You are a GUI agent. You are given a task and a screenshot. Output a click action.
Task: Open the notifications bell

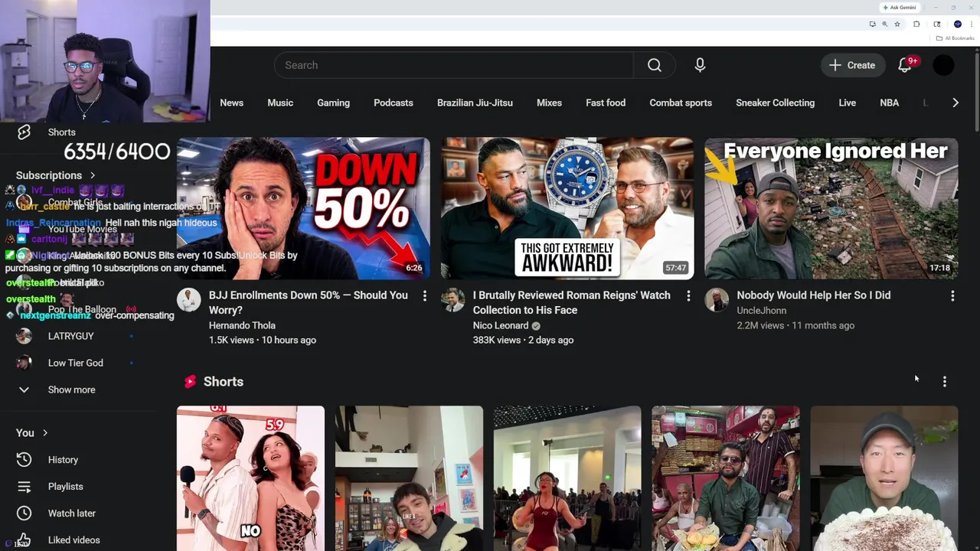pos(905,65)
